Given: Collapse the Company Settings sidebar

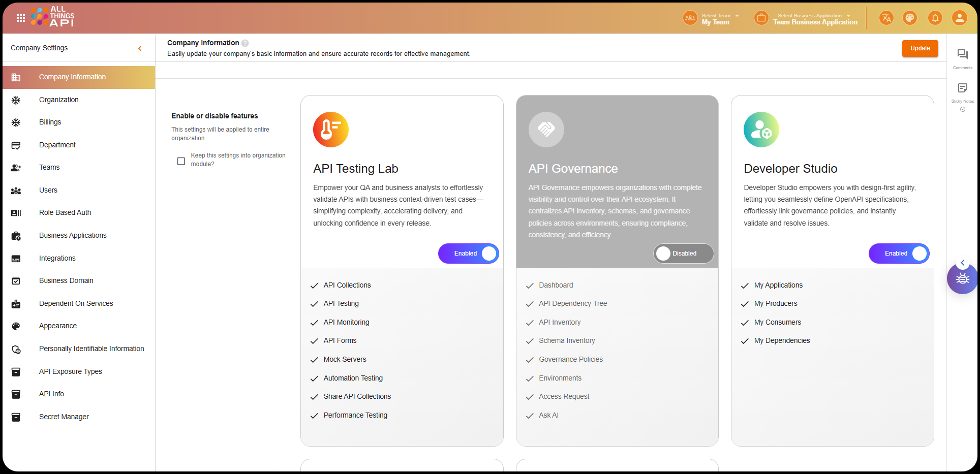Looking at the screenshot, I should (140, 48).
